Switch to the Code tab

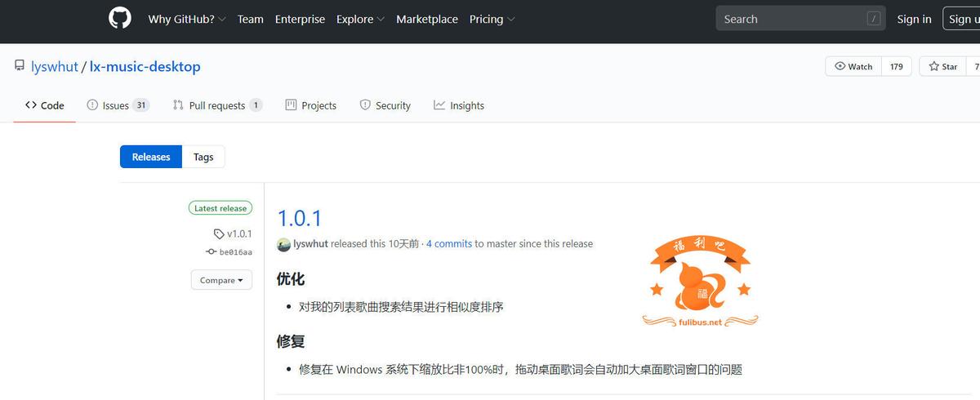coord(45,105)
